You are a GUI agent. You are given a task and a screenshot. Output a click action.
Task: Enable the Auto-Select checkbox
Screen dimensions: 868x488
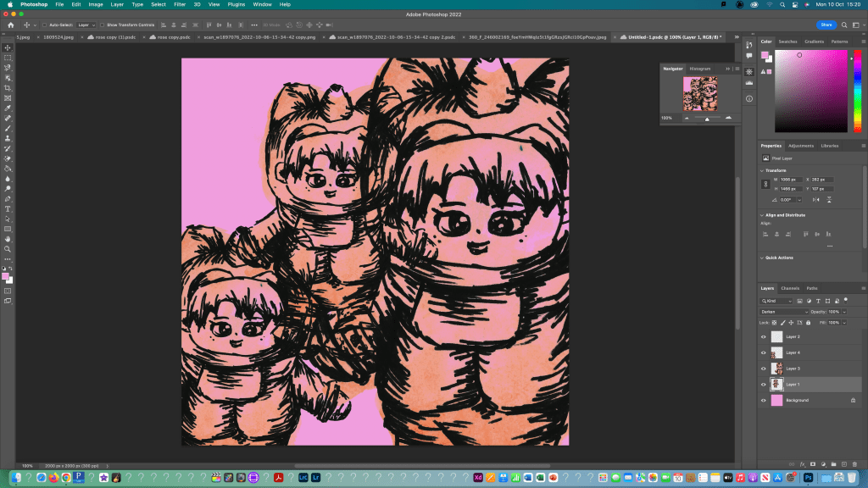click(43, 25)
